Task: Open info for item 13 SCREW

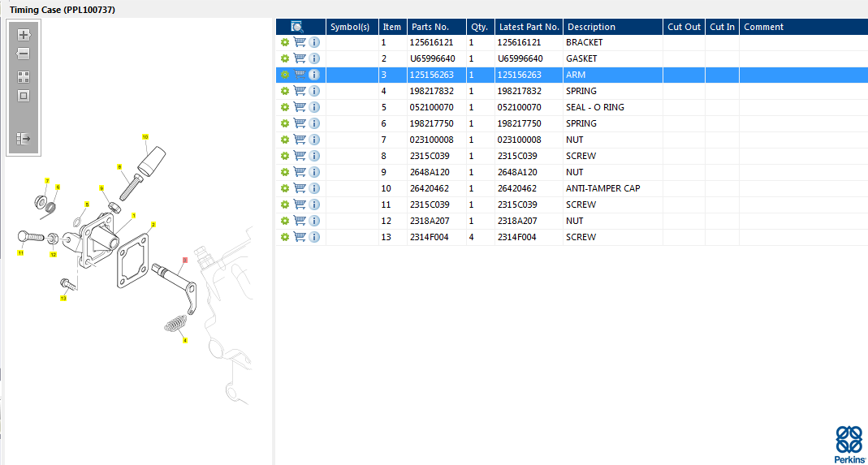Action: [x=314, y=237]
